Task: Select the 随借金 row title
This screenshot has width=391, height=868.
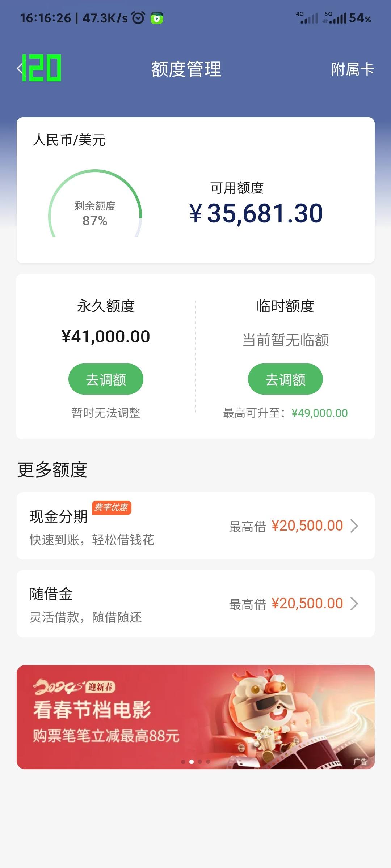Action: coord(51,594)
